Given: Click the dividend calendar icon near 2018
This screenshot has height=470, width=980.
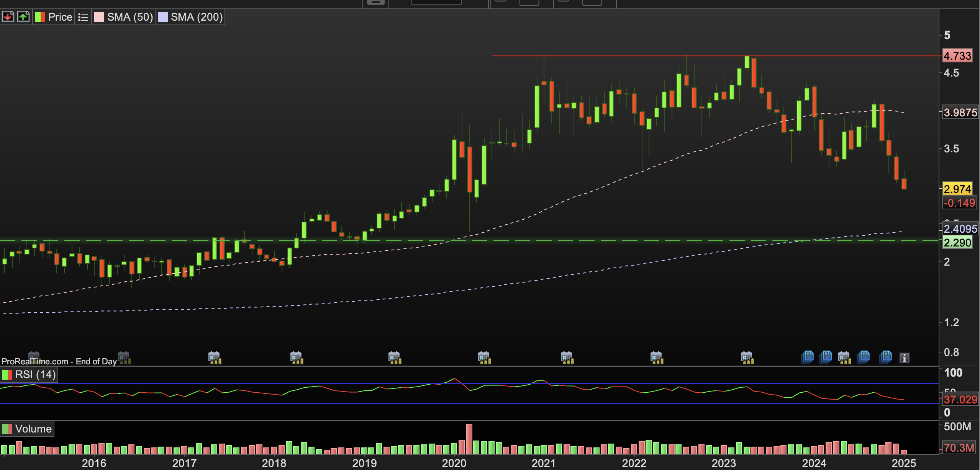Looking at the screenshot, I should point(297,358).
